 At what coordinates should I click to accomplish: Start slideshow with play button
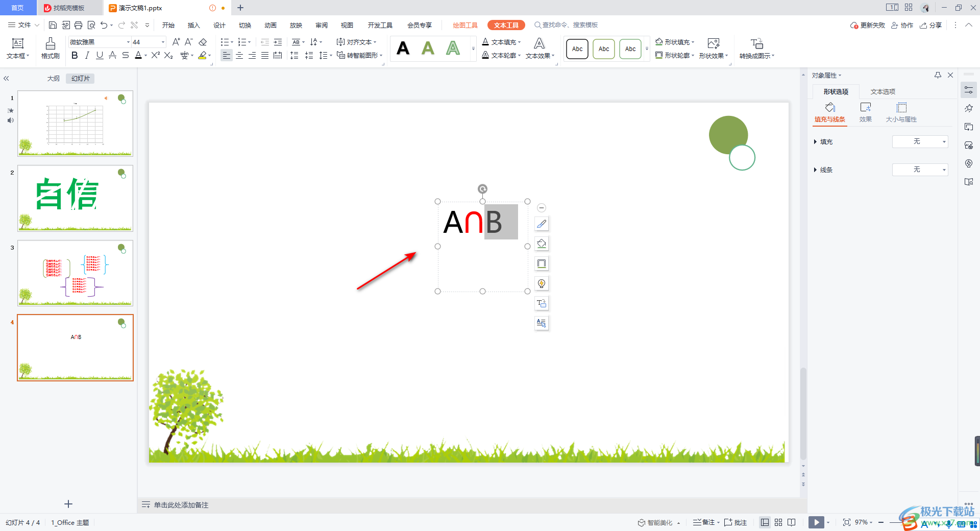pos(816,522)
